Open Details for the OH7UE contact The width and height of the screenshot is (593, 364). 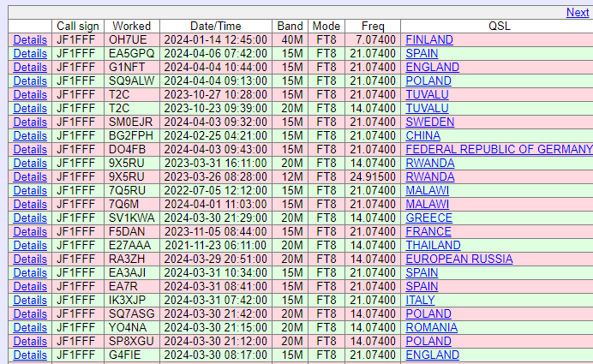(30, 40)
